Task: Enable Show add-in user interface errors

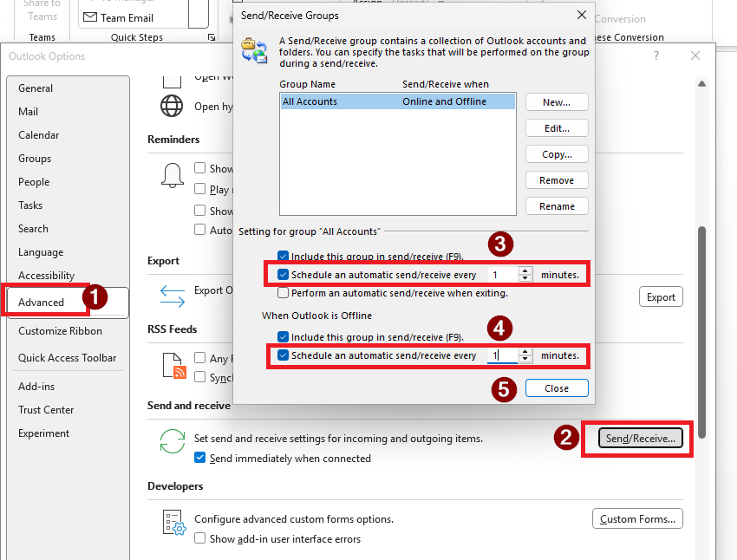Action: (x=199, y=538)
